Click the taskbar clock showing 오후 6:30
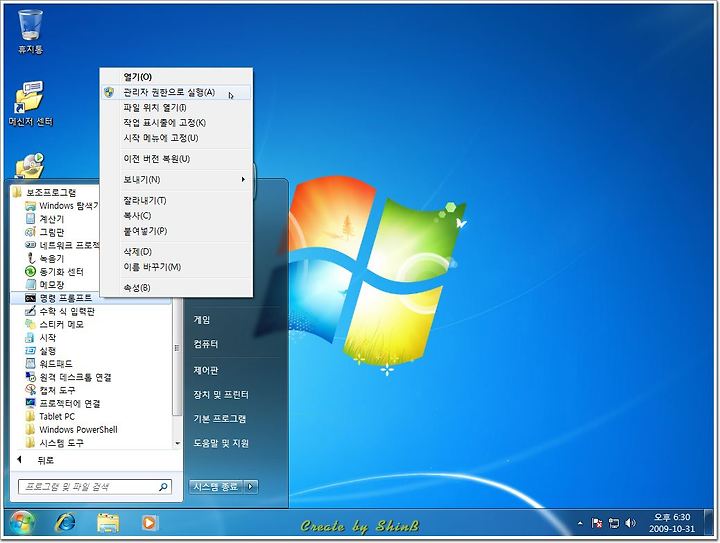The width and height of the screenshot is (720, 543). (x=672, y=523)
